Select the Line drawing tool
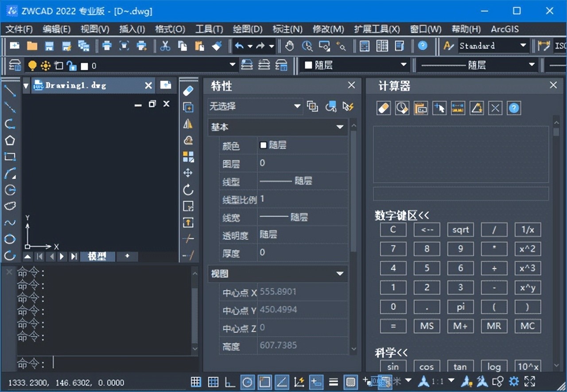The image size is (567, 392). click(10, 90)
